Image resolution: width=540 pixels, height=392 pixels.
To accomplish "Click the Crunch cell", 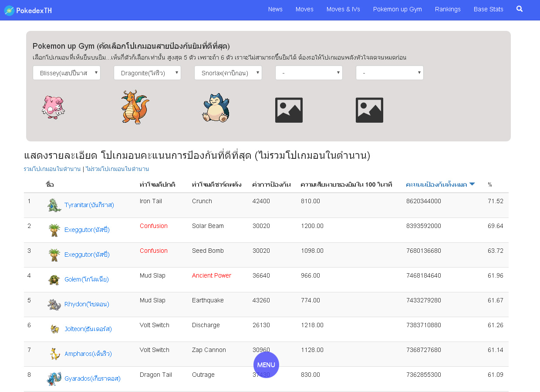I will pyautogui.click(x=202, y=201).
